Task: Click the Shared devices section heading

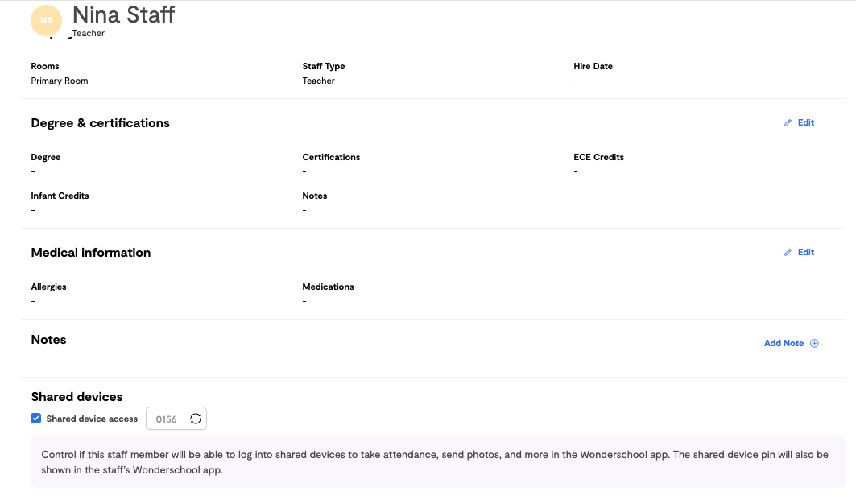Action: tap(77, 397)
